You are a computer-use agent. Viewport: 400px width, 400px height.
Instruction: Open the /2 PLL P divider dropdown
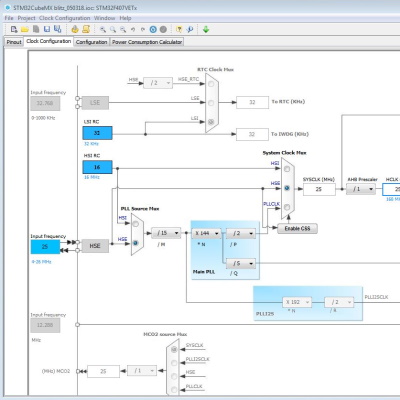click(241, 233)
